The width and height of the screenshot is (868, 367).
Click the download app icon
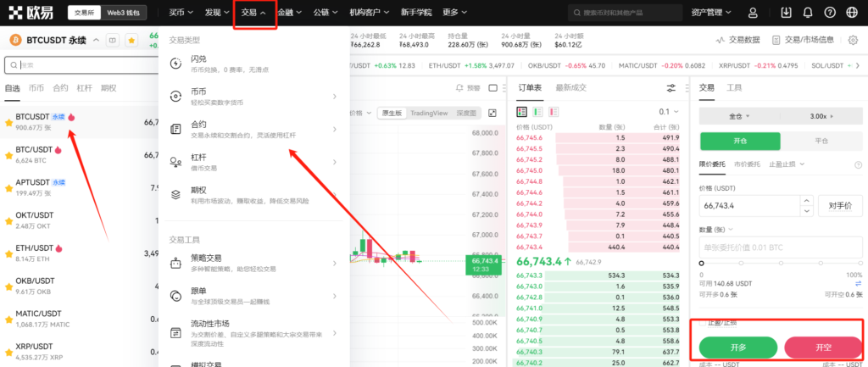click(x=786, y=12)
